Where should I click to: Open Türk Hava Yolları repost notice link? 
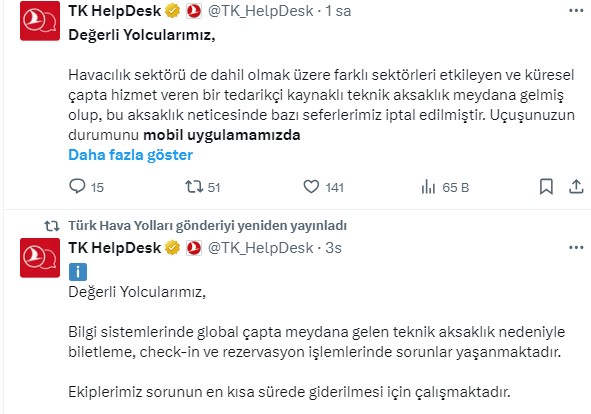point(207,225)
